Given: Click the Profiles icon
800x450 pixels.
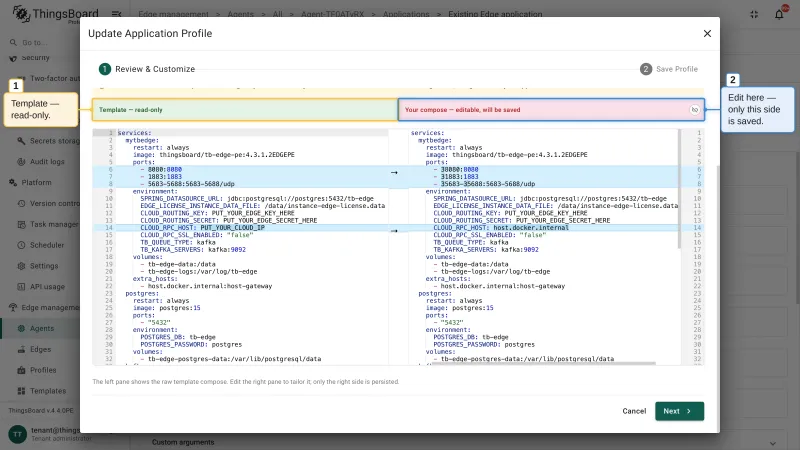Looking at the screenshot, I should [x=21, y=370].
